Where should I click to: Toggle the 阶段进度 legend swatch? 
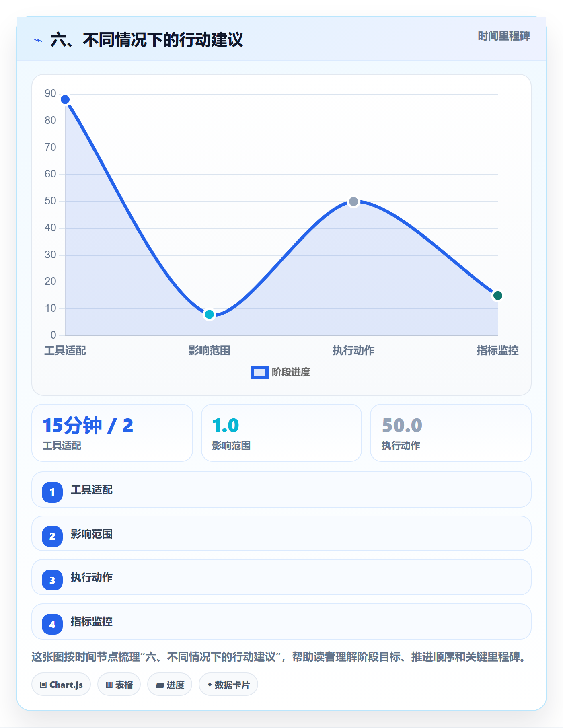point(260,372)
